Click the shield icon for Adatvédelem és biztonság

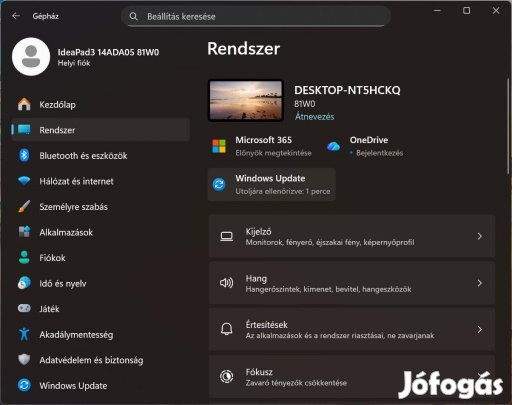(x=24, y=360)
